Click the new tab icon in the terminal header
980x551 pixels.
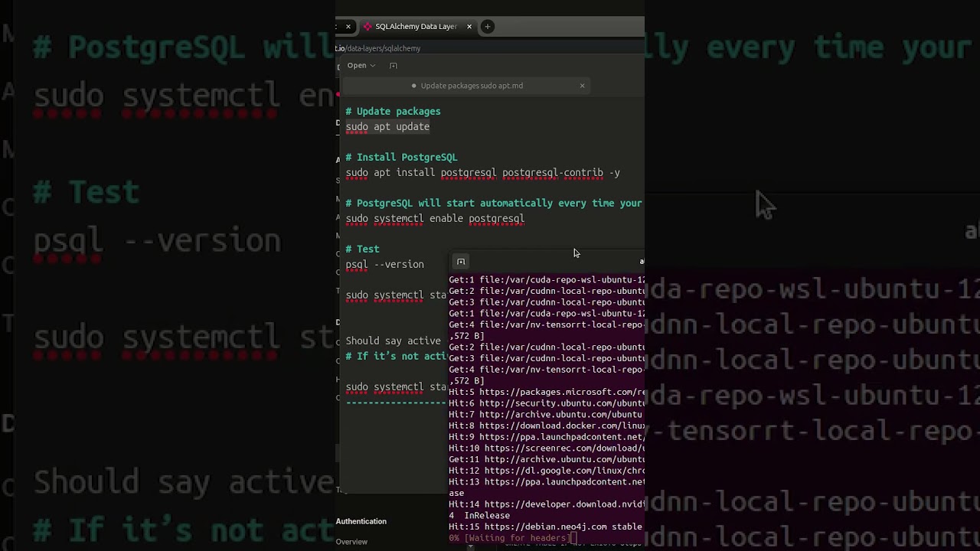[x=461, y=262]
